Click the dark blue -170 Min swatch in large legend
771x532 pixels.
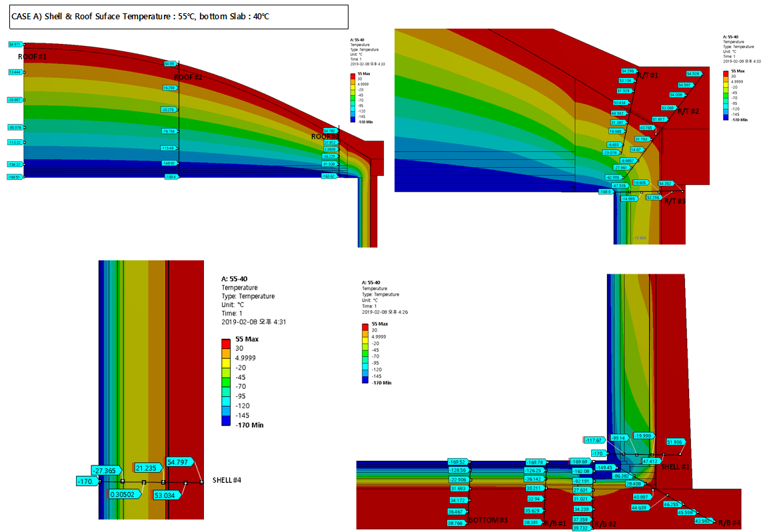227,419
